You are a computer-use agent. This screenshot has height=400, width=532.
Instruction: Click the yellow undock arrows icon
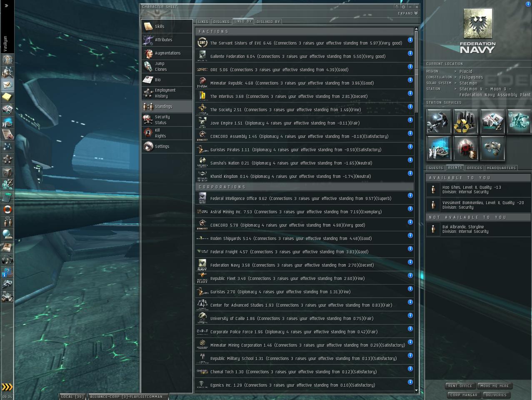[x=7, y=387]
